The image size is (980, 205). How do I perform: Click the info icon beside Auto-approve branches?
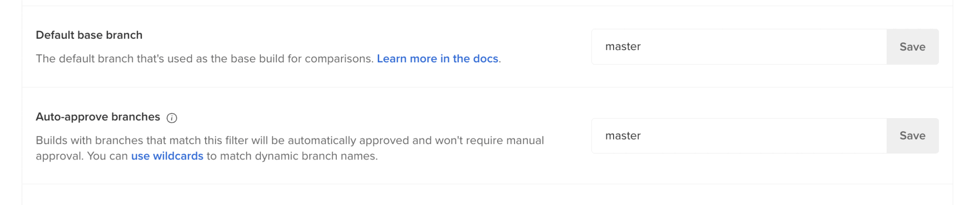click(172, 118)
